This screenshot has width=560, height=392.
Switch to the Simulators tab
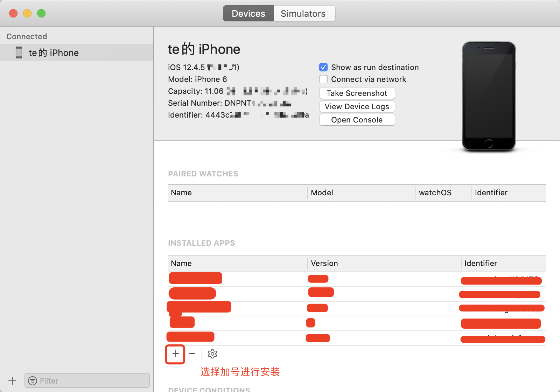click(x=303, y=14)
